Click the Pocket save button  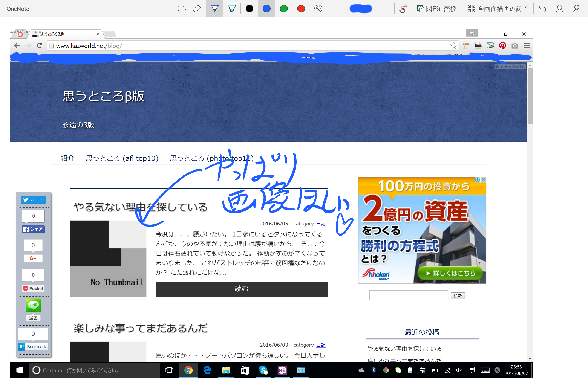[x=33, y=288]
